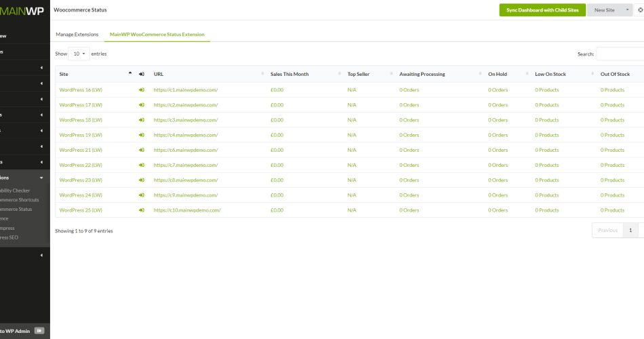This screenshot has height=339, width=644.
Task: Click £0.00 sales for WordPress 17 (LW)
Action: [277, 105]
